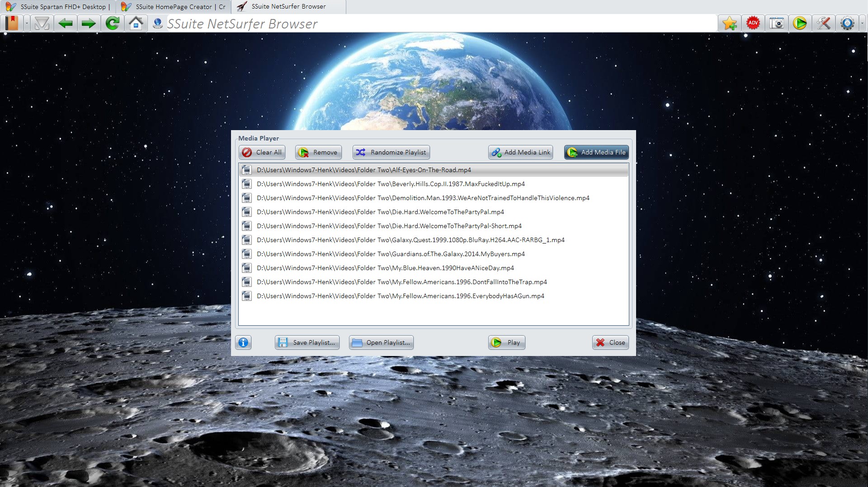Click the Randomize Playlist button

pos(391,152)
